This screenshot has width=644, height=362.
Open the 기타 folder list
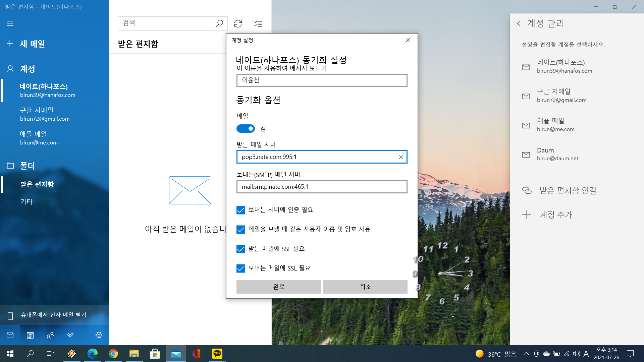54,201
